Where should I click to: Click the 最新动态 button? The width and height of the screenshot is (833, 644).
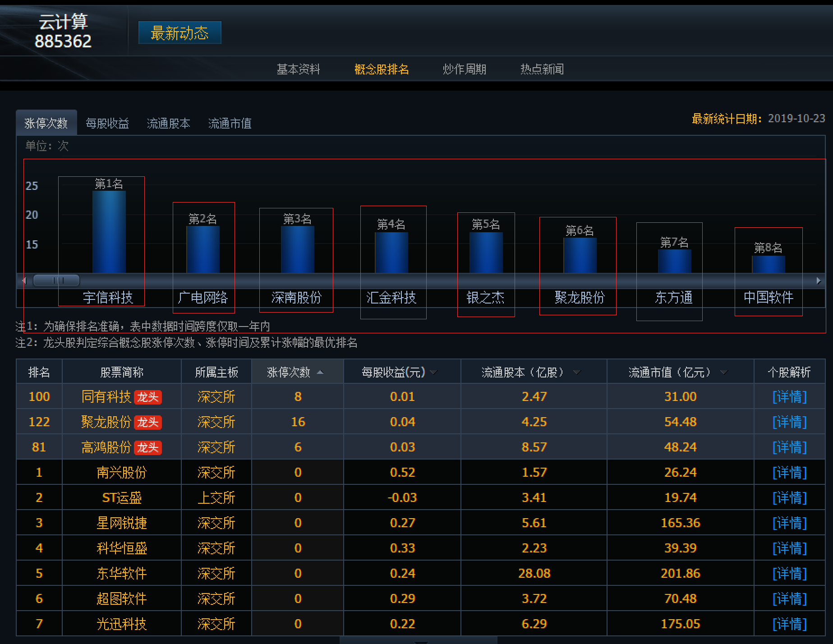pyautogui.click(x=179, y=33)
